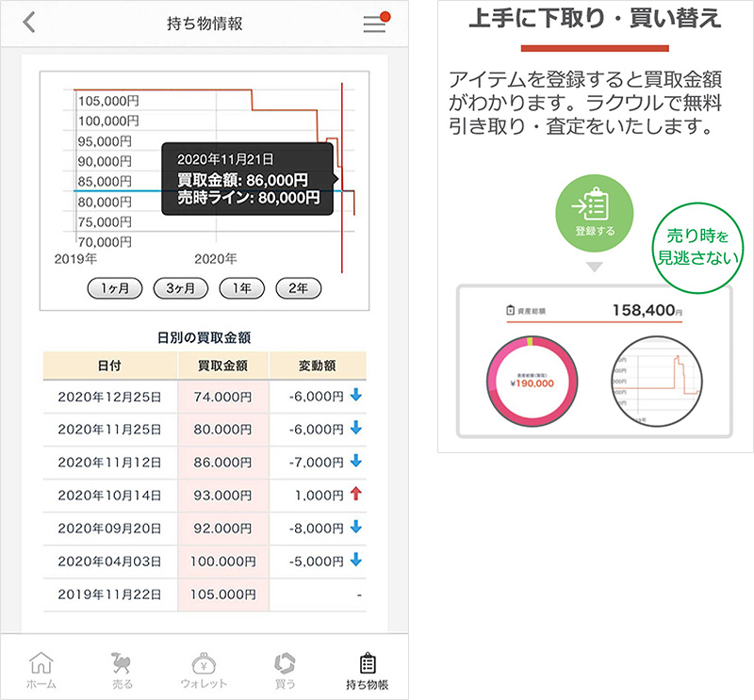Viewport: 754px width, 700px height.
Task: Tap the 買う buy icon
Action: [x=285, y=663]
